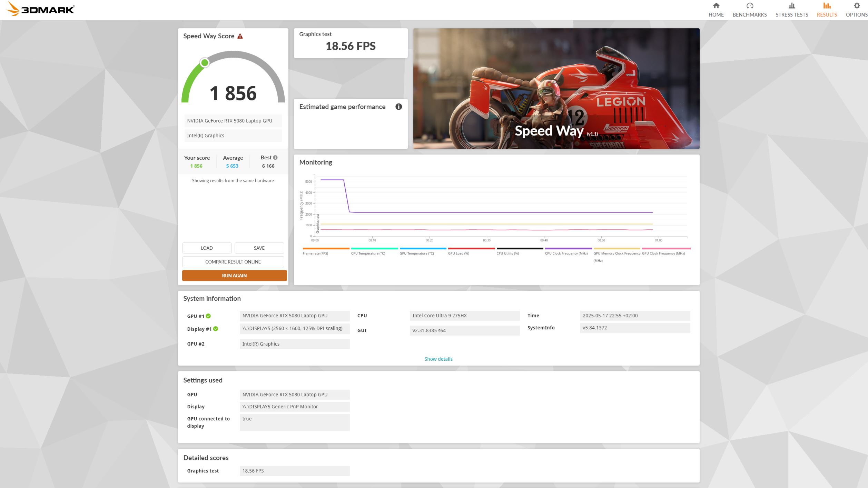The image size is (868, 488).
Task: Click DISPLAY5 Generic PnP Monitor field
Action: [x=295, y=407]
